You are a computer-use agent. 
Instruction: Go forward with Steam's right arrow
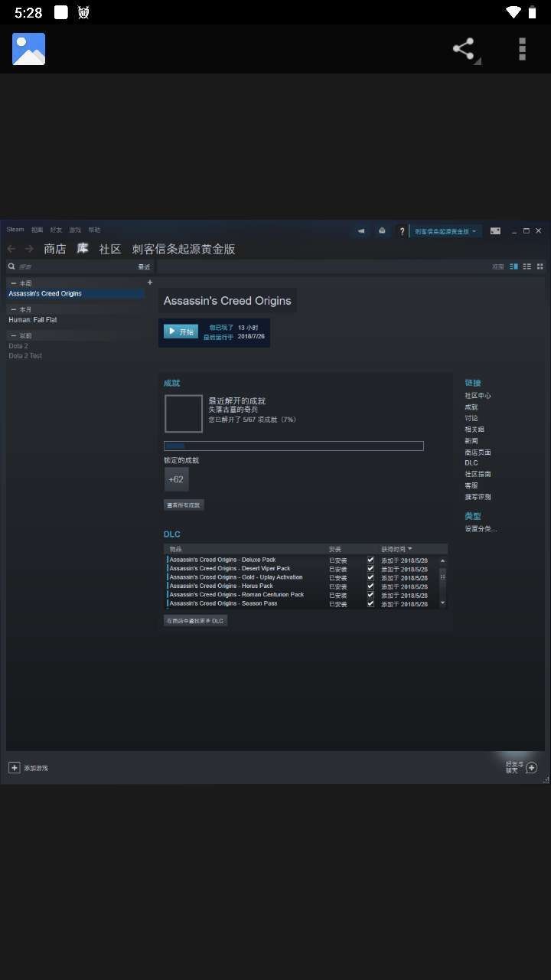point(29,249)
